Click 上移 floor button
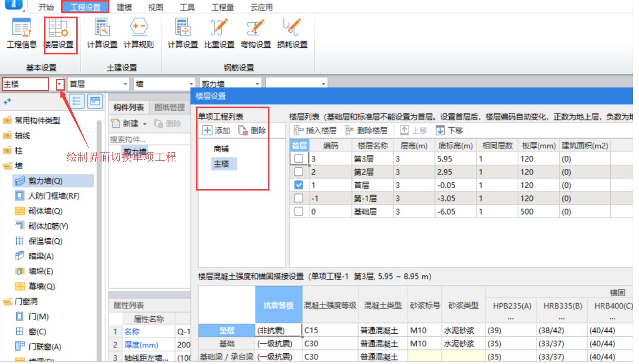The image size is (639, 364). pos(414,131)
